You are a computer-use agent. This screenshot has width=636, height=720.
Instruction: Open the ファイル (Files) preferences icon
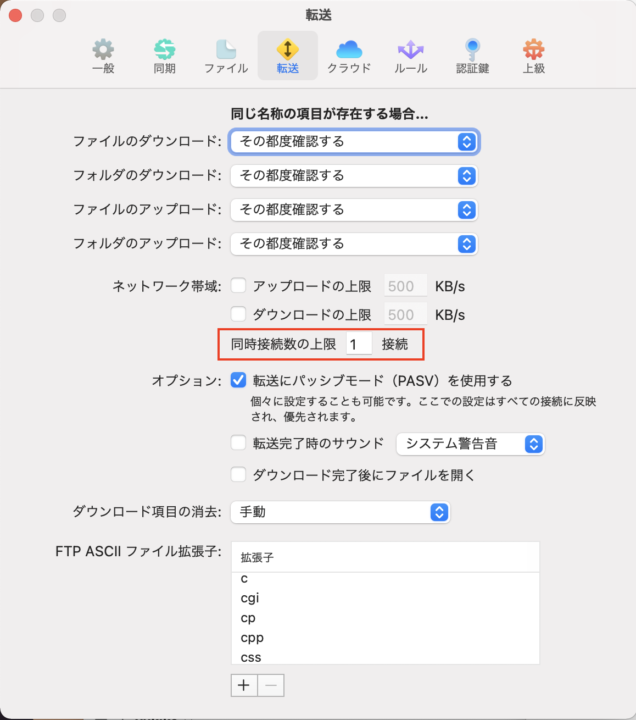pyautogui.click(x=226, y=55)
